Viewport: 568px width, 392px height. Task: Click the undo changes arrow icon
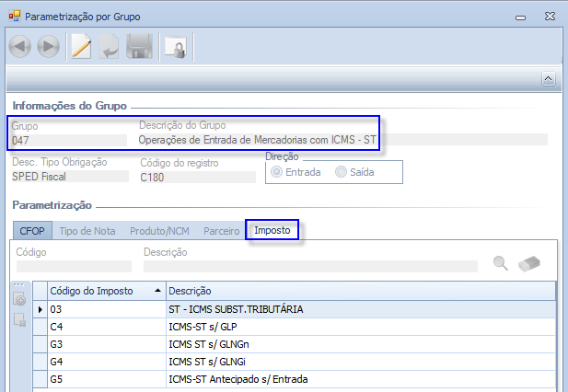[x=109, y=46]
